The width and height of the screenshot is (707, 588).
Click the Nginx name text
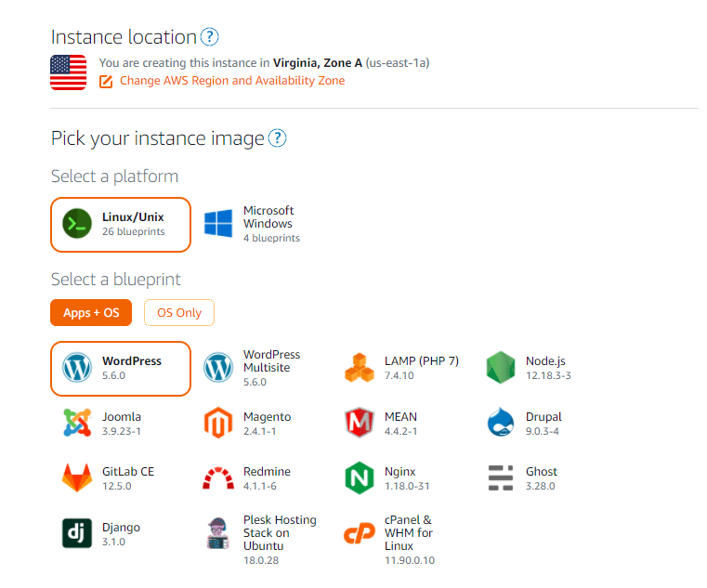point(399,472)
